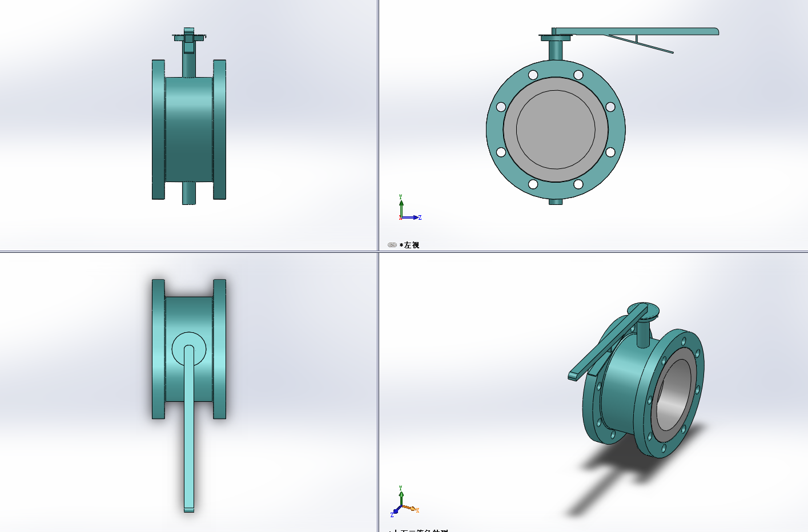
Task: Open the *左视 view orientation label
Action: (x=409, y=245)
